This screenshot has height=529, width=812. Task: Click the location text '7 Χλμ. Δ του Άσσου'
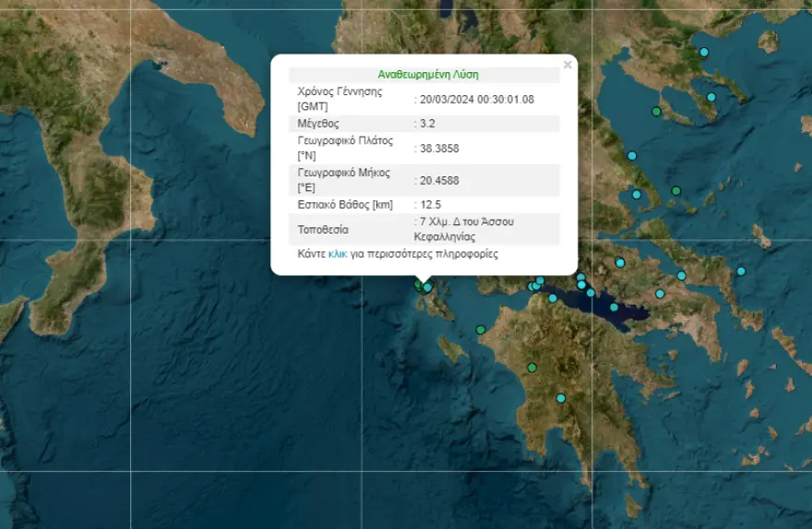[466, 222]
